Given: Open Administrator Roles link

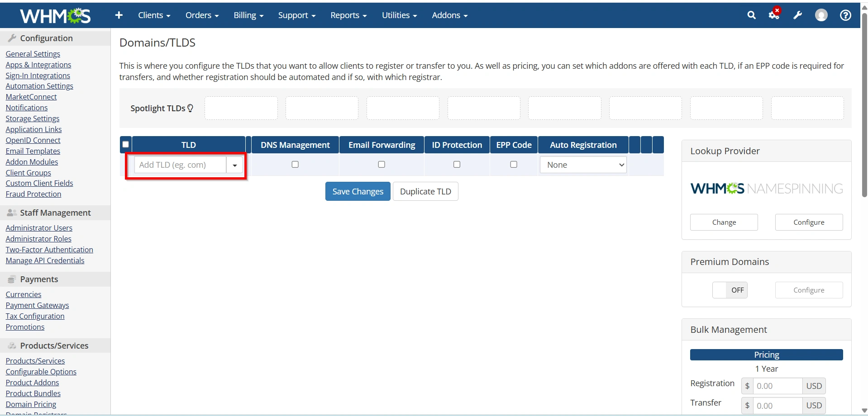Looking at the screenshot, I should click(38, 239).
